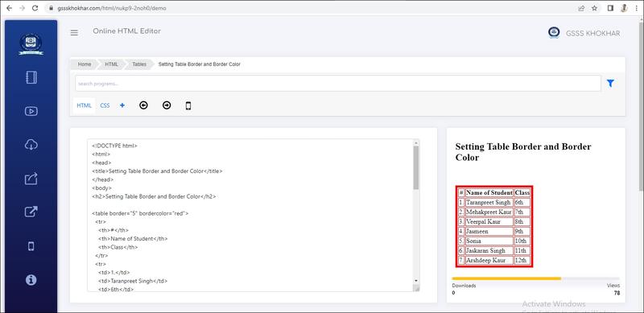The width and height of the screenshot is (644, 313).
Task: Click the school logo in sidebar
Action: click(x=31, y=44)
